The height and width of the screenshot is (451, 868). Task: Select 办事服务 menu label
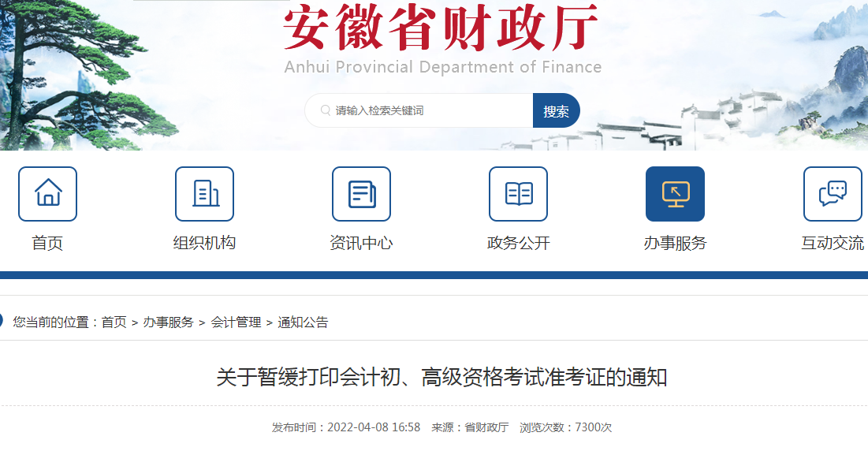coord(676,243)
